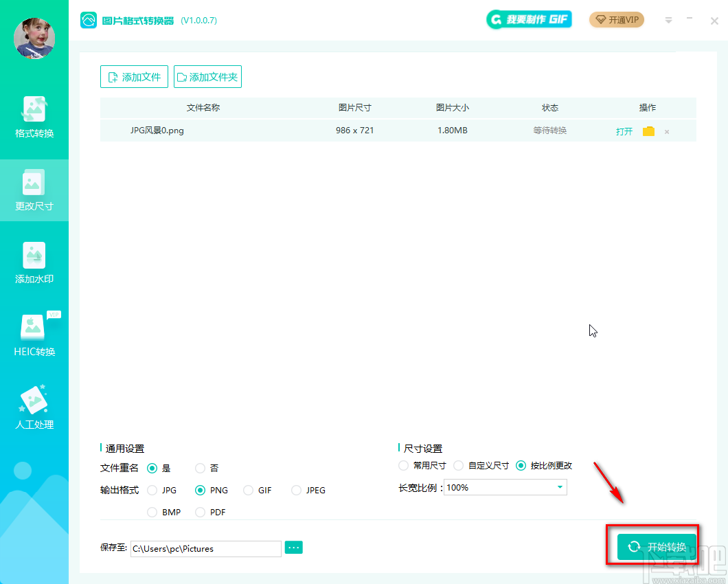This screenshot has width=728, height=584.
Task: Close the converter window
Action: tap(714, 21)
